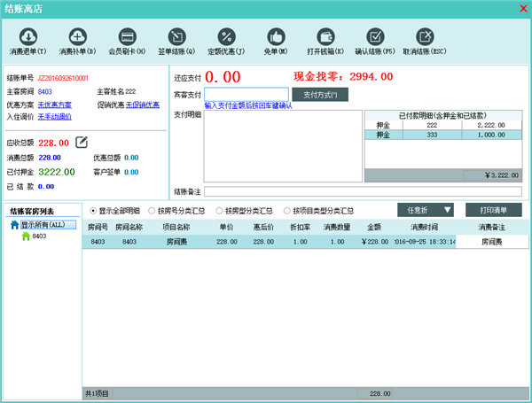Click the 签单结账 toolbar icon
Image resolution: width=532 pixels, height=403 pixels.
176,37
